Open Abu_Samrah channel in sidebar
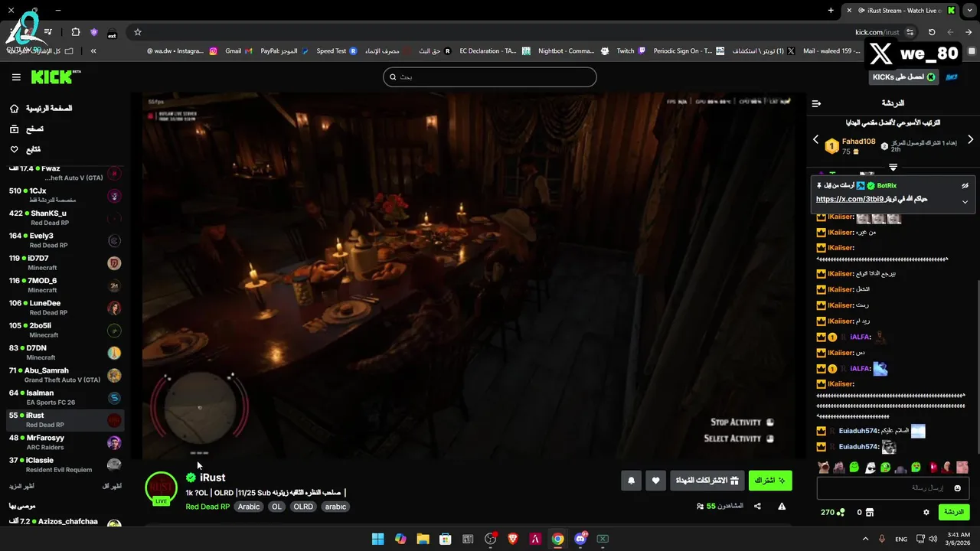This screenshot has width=980, height=551. click(65, 375)
